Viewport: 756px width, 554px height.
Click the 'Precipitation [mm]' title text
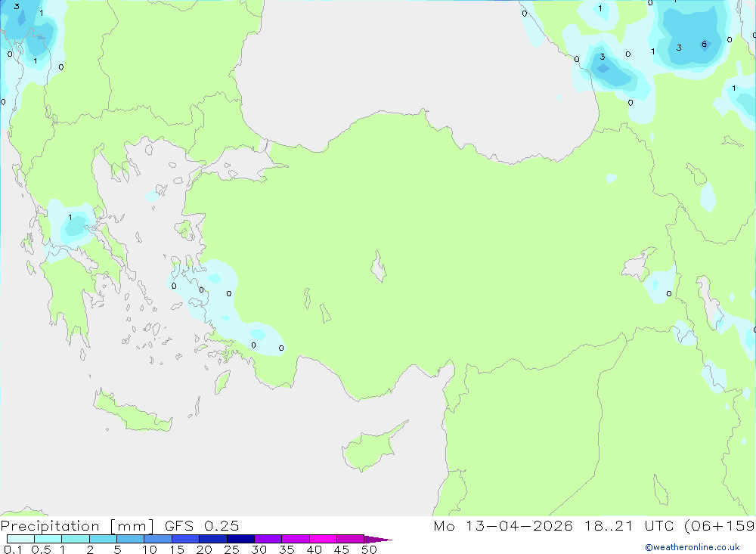[x=77, y=526]
